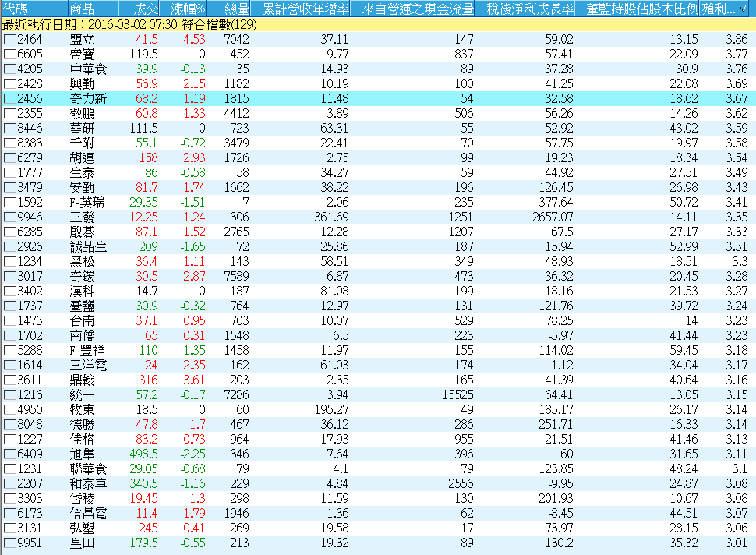Toggle the 3402 漢科 row box
This screenshot has width=756, height=555.
coord(9,292)
